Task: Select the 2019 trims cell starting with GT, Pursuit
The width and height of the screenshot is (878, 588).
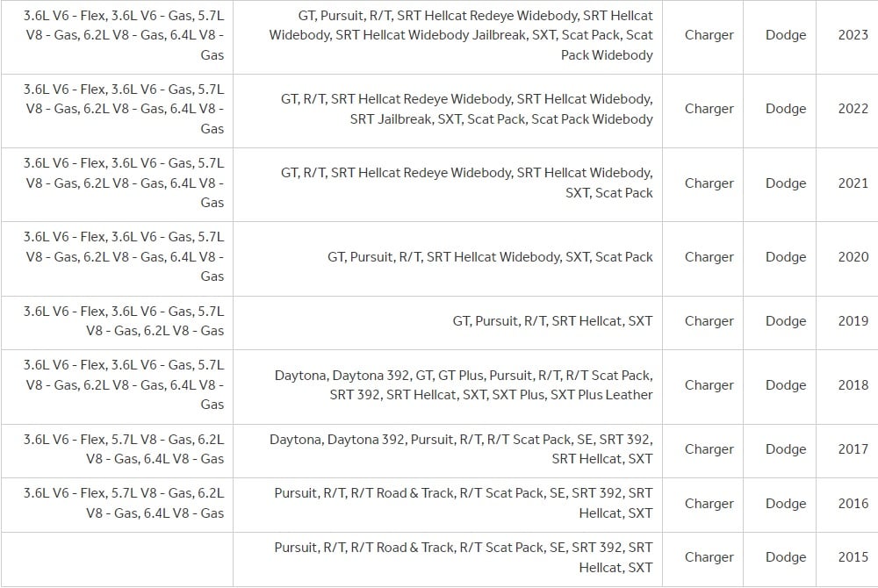Action: tap(552, 321)
